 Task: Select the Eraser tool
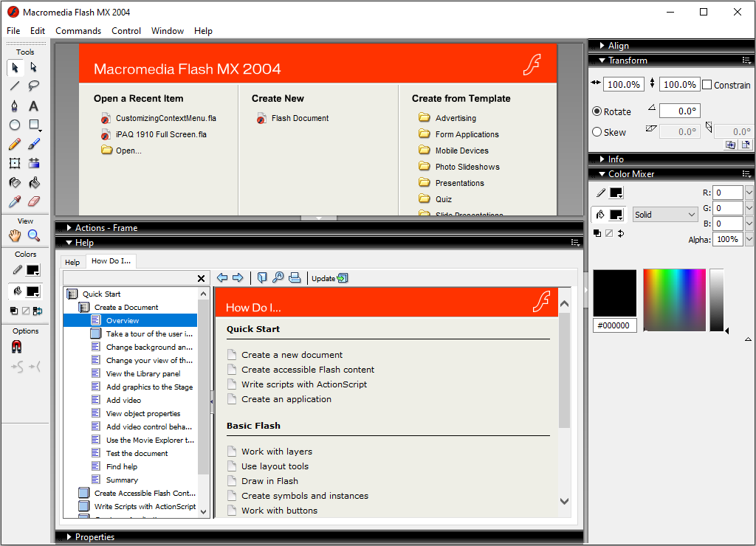[x=33, y=201]
